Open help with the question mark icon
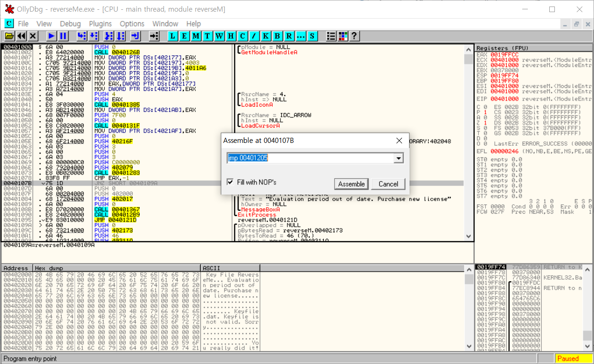The image size is (594, 364). point(354,36)
